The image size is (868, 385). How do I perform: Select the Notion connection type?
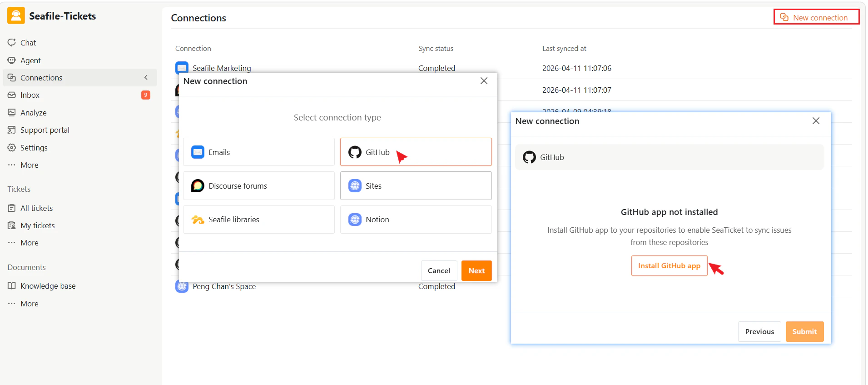click(416, 220)
